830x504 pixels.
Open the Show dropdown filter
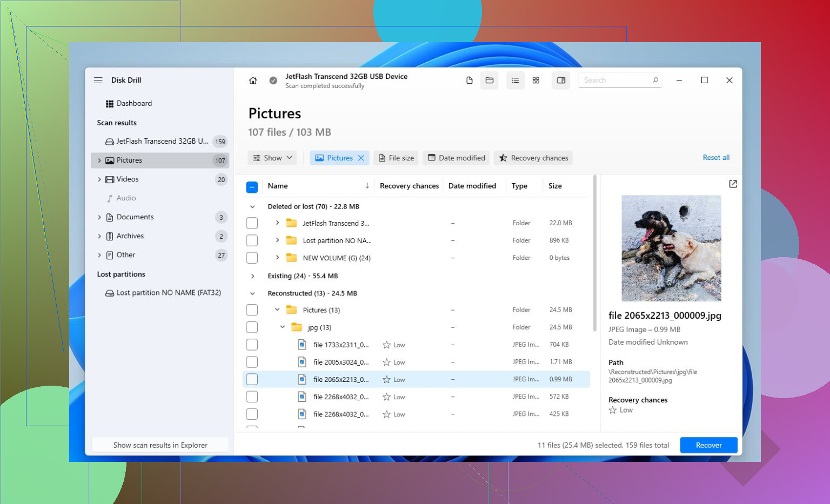273,158
